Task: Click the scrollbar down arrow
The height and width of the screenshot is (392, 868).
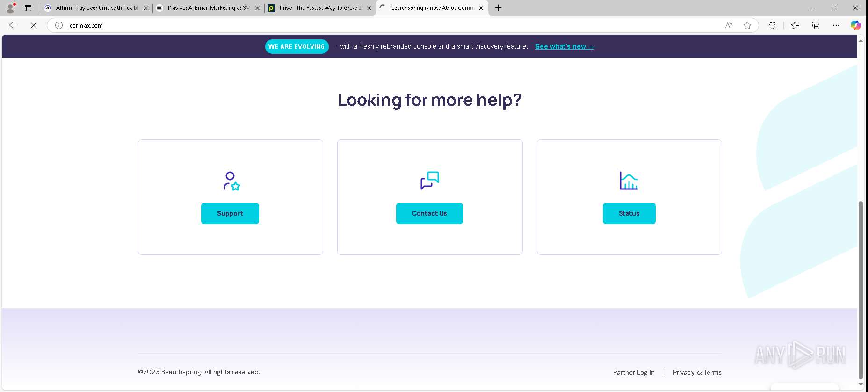Action: pyautogui.click(x=861, y=385)
